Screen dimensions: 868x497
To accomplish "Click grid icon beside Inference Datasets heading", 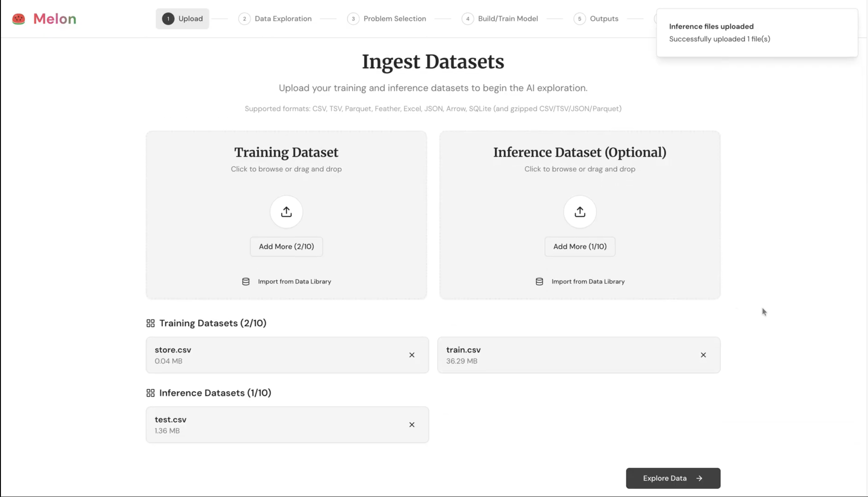I will 151,393.
